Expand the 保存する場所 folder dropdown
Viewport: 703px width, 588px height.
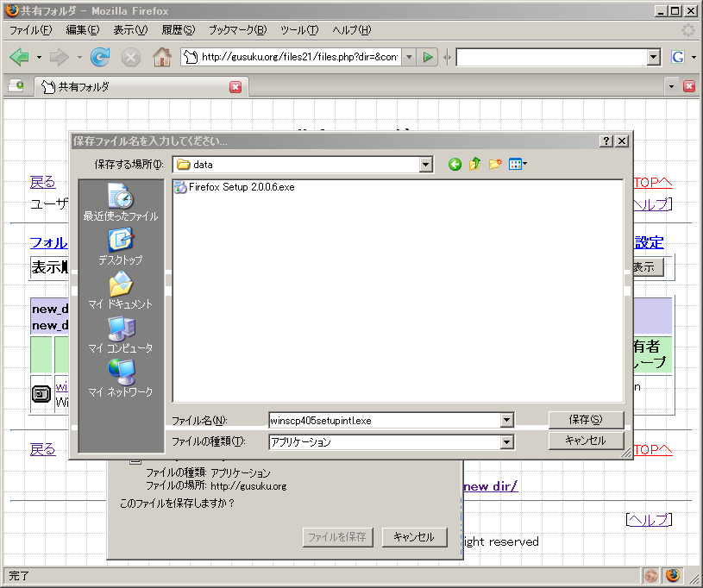(x=425, y=165)
